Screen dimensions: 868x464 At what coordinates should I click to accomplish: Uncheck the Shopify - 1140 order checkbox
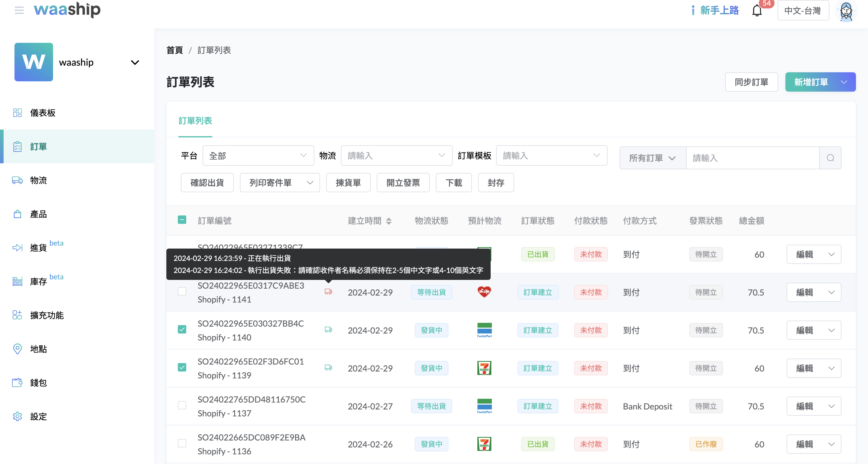click(x=182, y=329)
